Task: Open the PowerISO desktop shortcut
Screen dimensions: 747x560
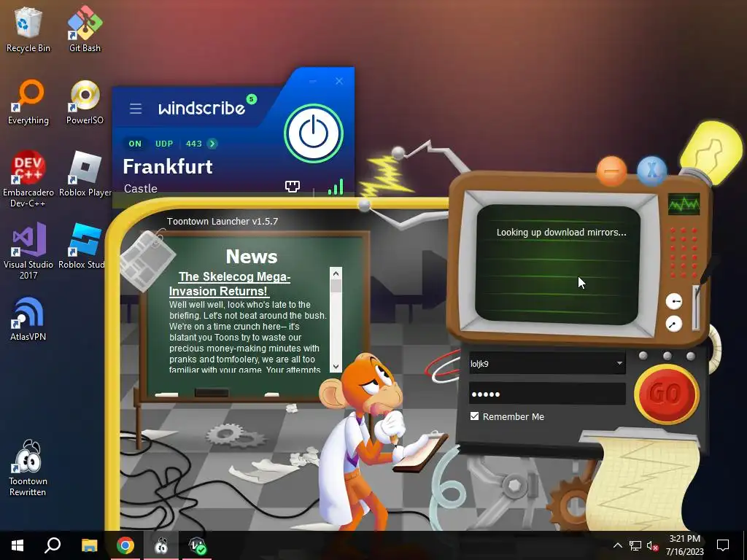Action: coord(85,102)
